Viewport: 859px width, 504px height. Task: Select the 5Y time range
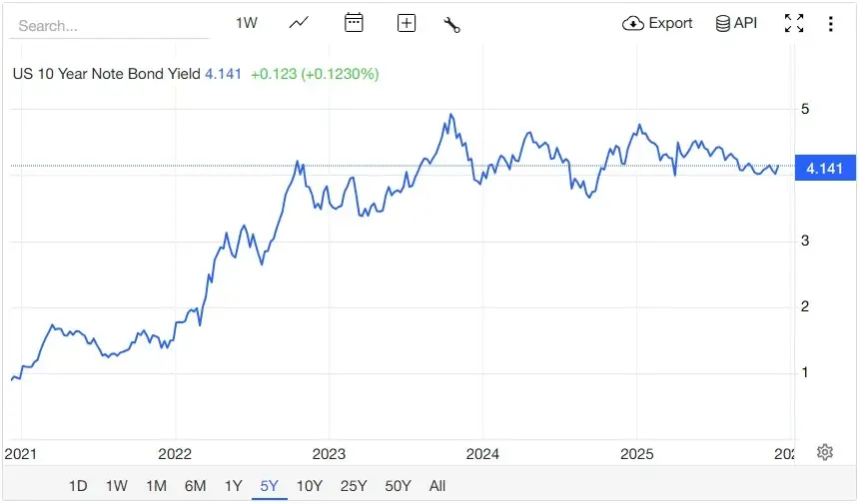(x=270, y=486)
